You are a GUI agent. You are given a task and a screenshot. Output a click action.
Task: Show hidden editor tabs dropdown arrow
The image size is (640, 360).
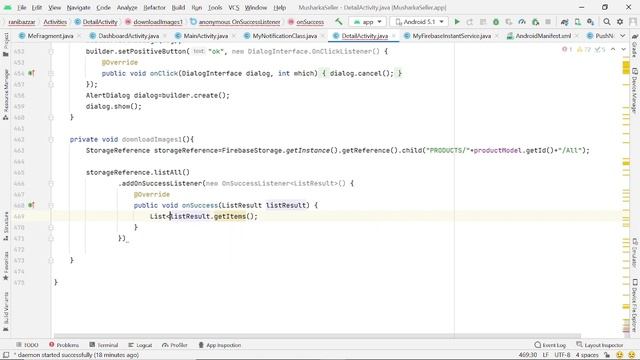click(622, 36)
